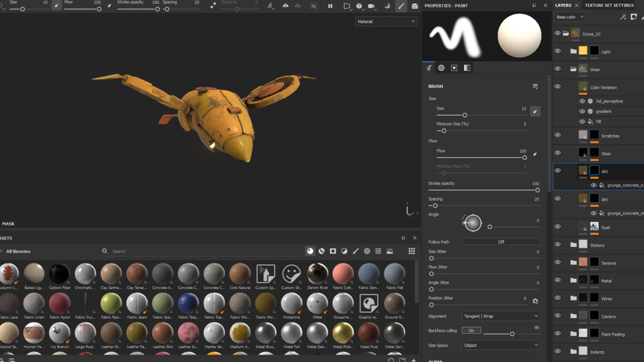Pause the viewport rendering
Image resolution: width=644 pixels, height=362 pixels.
coord(330,6)
